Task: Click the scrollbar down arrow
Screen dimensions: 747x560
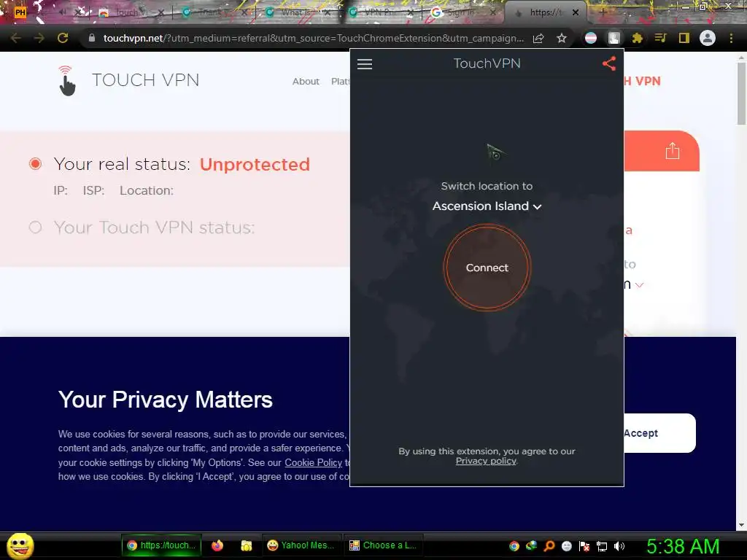Action: click(x=741, y=525)
